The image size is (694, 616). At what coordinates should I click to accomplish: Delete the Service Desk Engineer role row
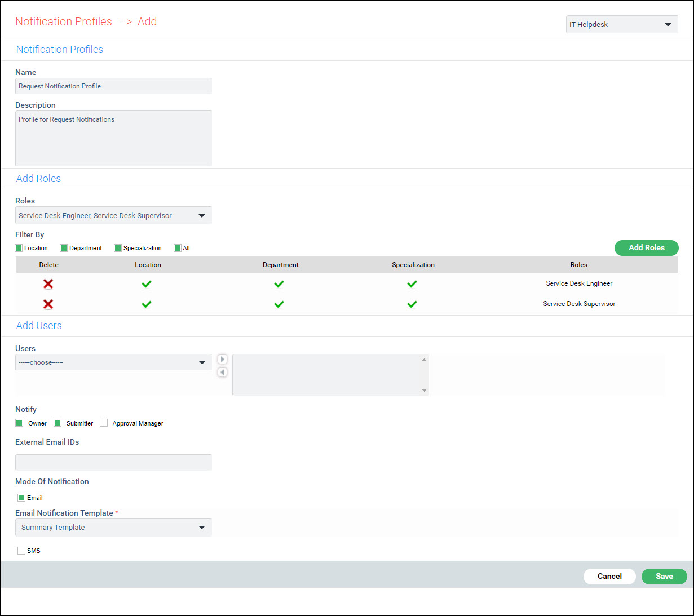(x=48, y=284)
